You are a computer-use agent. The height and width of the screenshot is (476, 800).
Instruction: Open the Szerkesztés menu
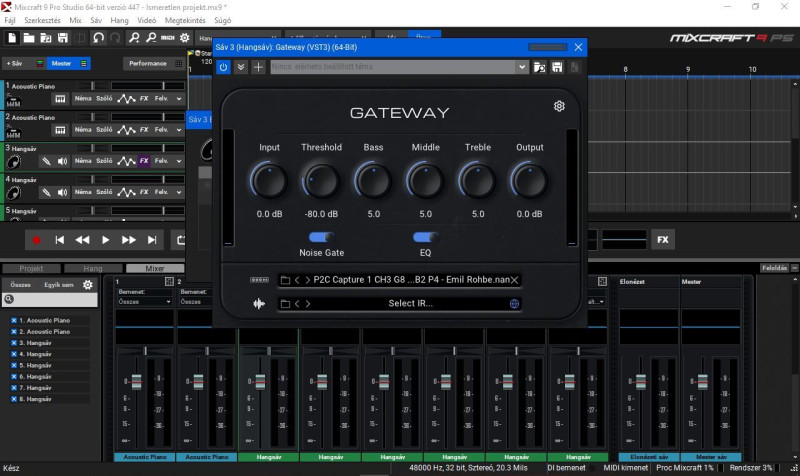point(42,20)
